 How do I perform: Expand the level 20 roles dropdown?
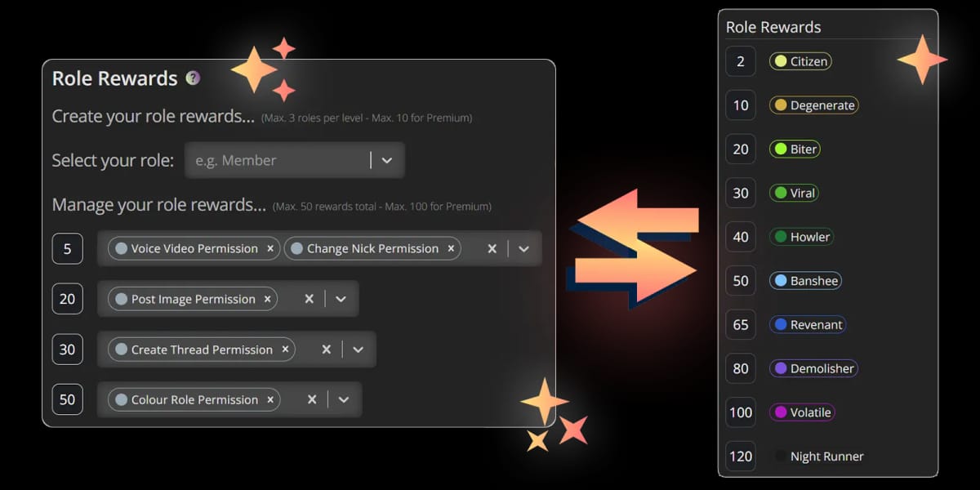(341, 300)
